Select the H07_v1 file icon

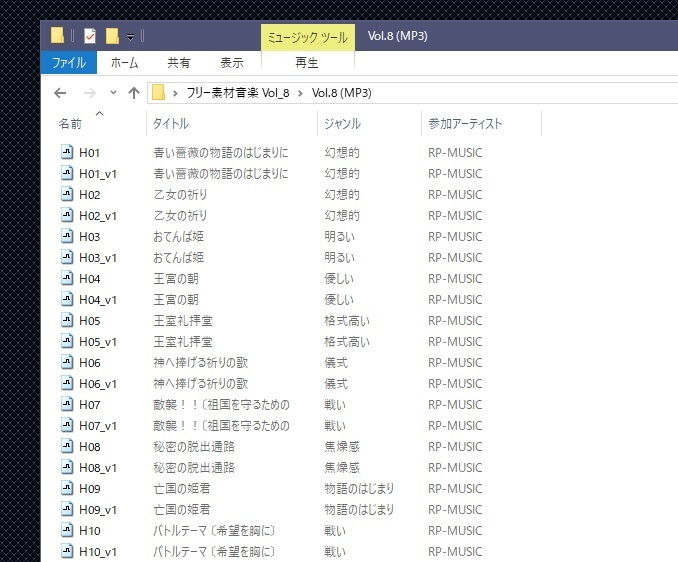pos(67,425)
